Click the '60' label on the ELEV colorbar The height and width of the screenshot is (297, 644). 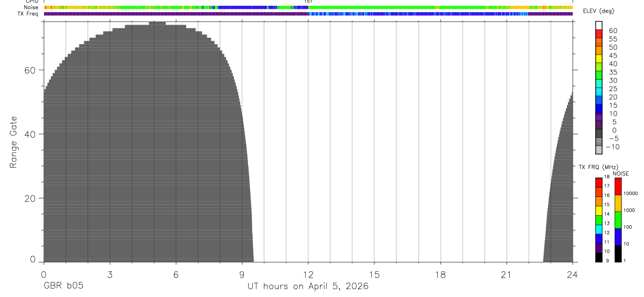(x=613, y=31)
